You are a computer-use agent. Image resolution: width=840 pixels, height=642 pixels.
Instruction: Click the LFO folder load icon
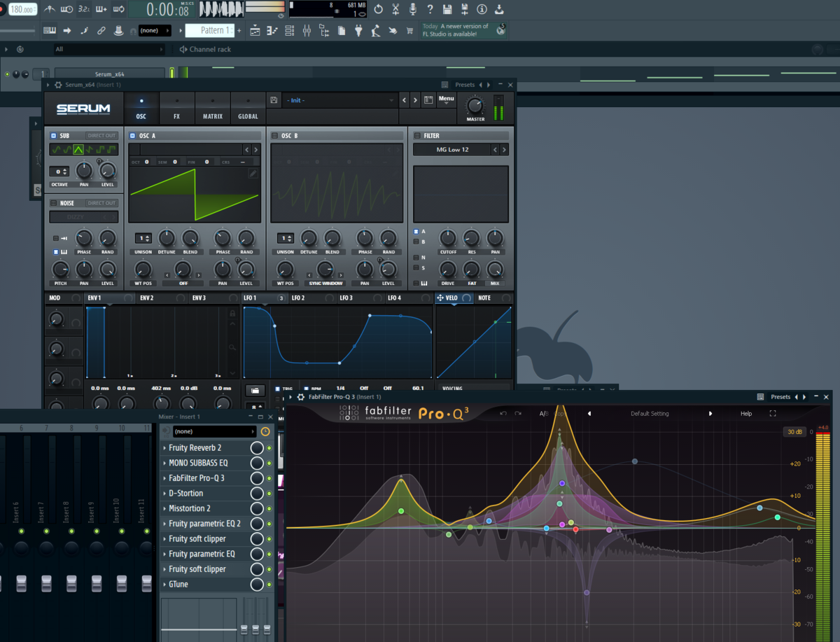255,390
